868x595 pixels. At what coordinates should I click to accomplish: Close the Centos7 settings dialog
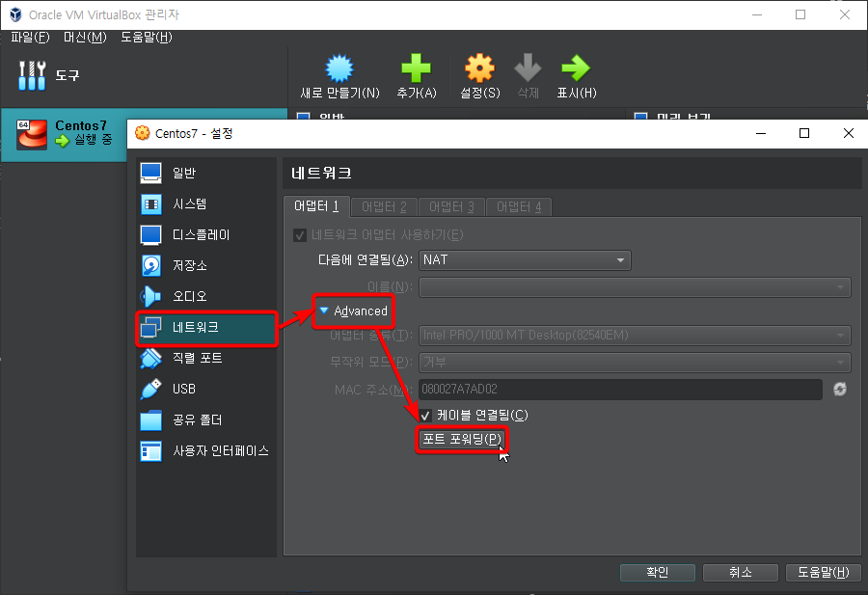click(x=848, y=133)
